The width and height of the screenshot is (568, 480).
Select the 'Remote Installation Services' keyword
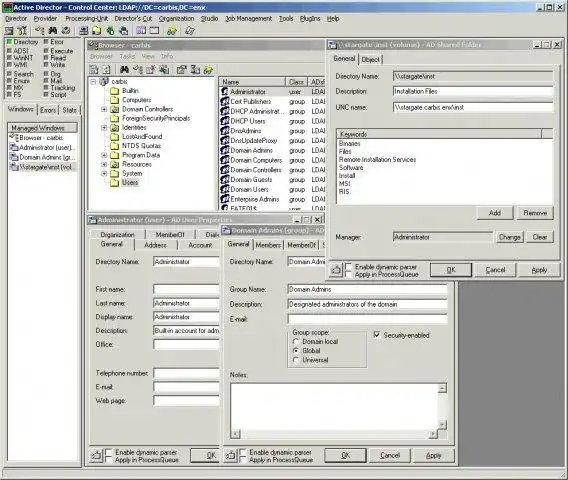click(377, 159)
